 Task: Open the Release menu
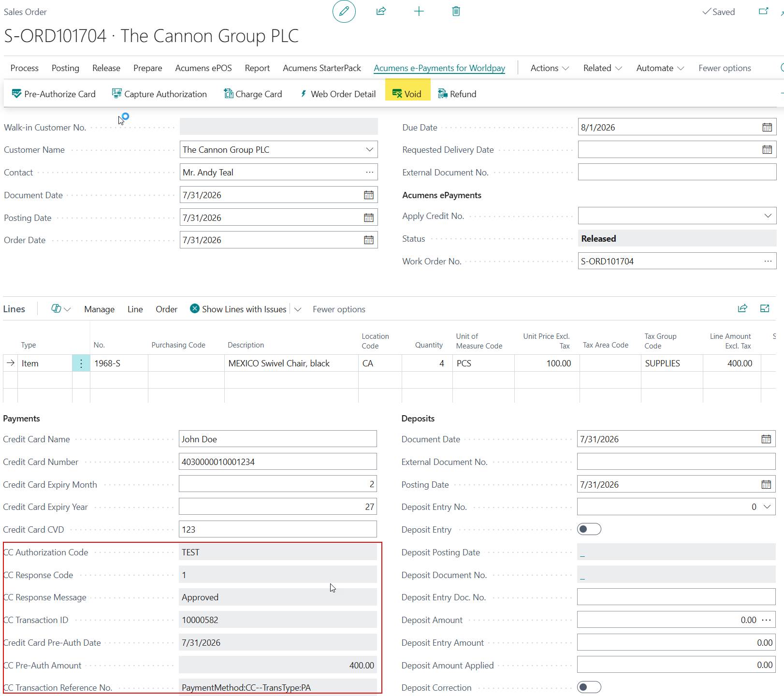[x=106, y=68]
